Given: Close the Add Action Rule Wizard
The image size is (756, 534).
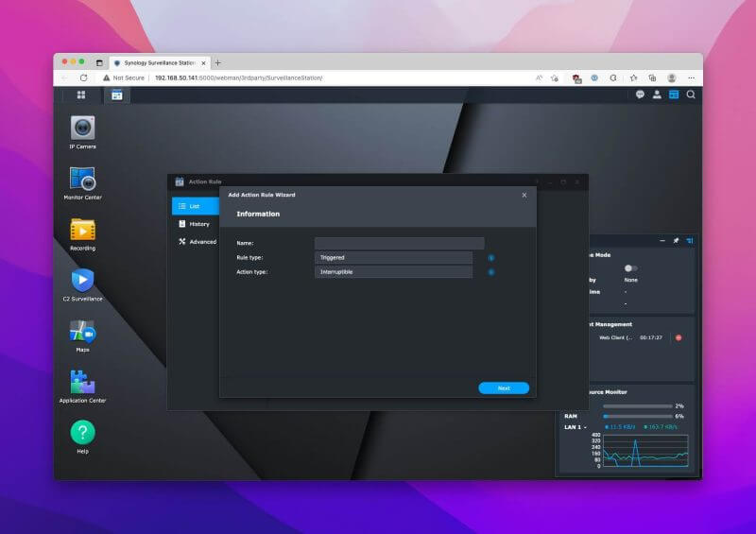Looking at the screenshot, I should [x=524, y=195].
